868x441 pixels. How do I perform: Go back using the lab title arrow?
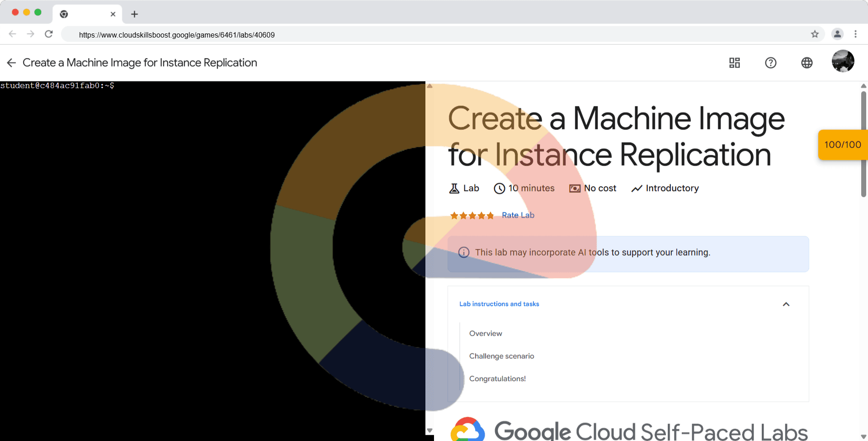[x=12, y=63]
